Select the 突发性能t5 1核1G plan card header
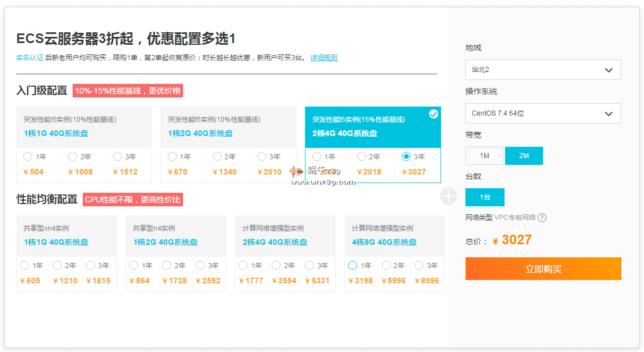644x352 pixels. (84, 127)
